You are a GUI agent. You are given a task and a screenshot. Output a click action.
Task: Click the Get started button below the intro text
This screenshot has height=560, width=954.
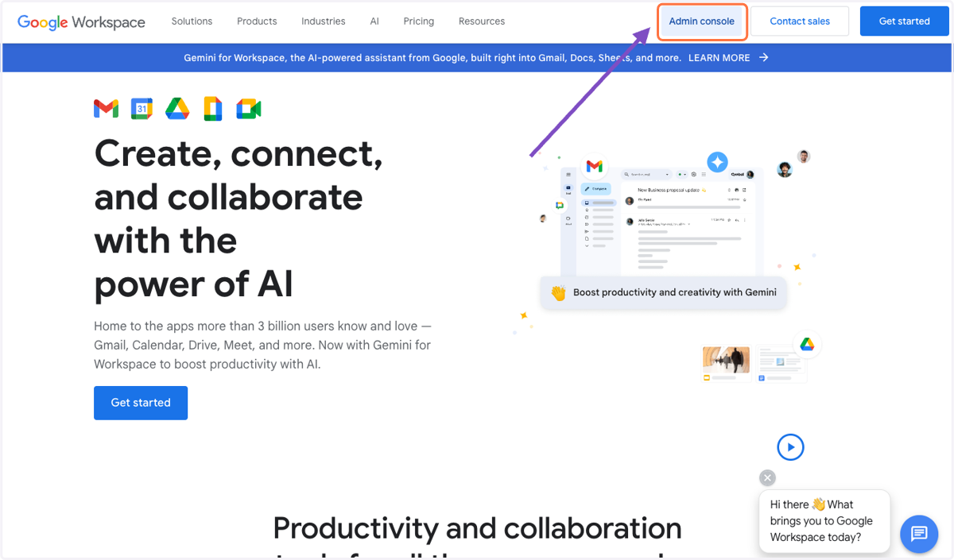coord(141,403)
